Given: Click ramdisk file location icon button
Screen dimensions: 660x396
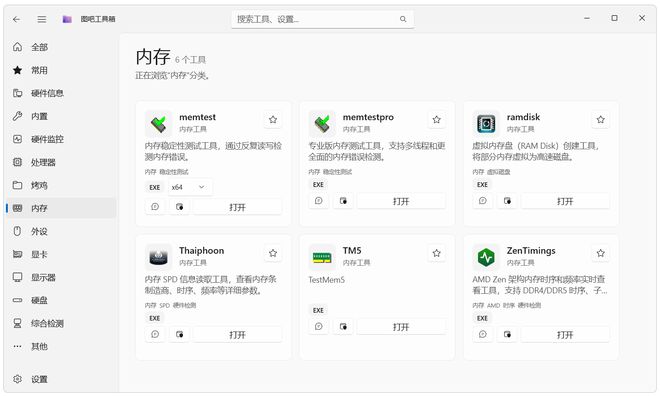Looking at the screenshot, I should [x=507, y=201].
